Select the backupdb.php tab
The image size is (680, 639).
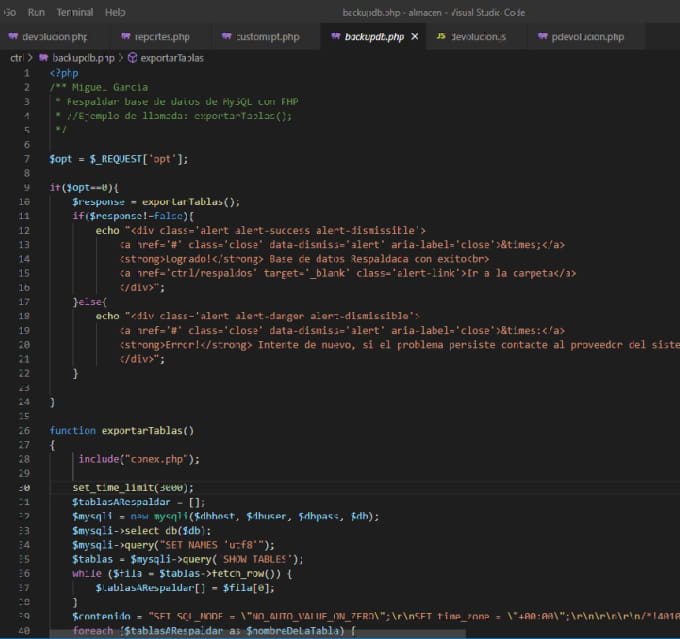[374, 37]
